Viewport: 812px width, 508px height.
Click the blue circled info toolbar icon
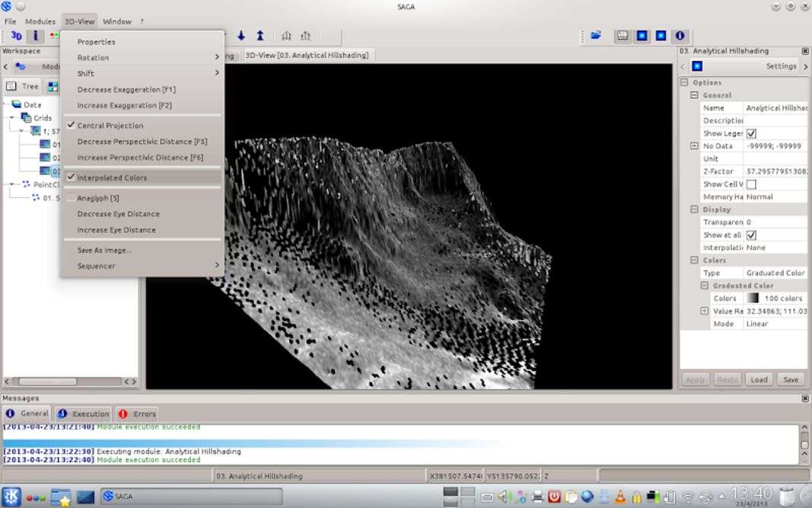coord(680,36)
